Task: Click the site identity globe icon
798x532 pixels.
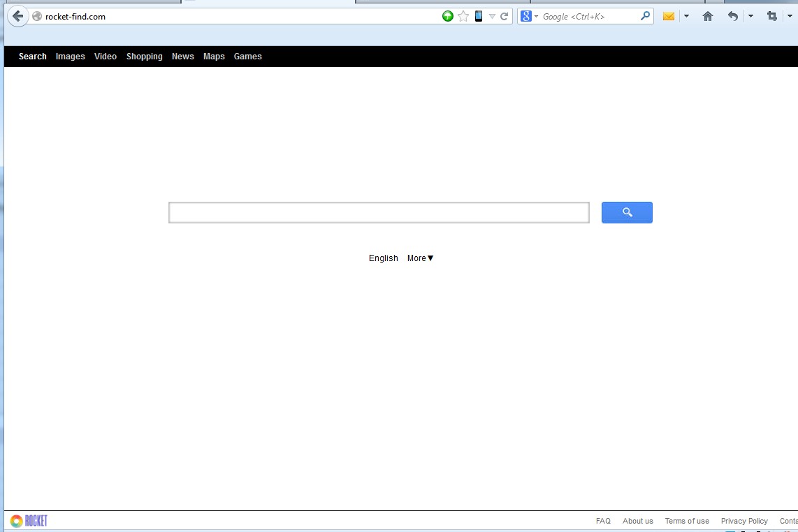Action: (36, 16)
